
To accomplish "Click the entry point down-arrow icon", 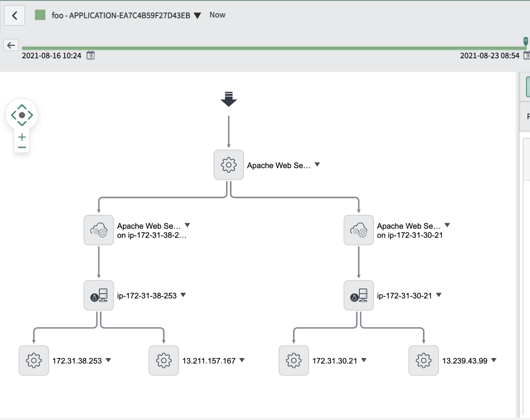I will coord(229,99).
